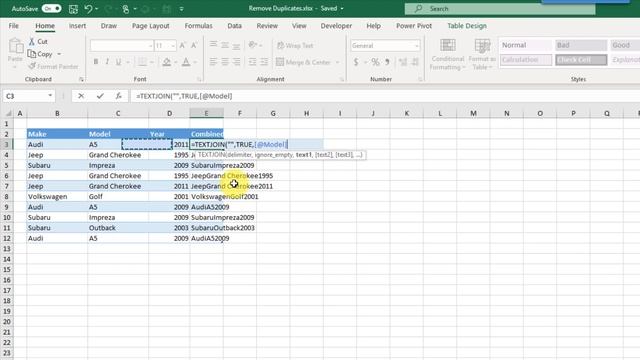Apply the Calculation cell style
The image size is (640, 360).
[x=526, y=60]
